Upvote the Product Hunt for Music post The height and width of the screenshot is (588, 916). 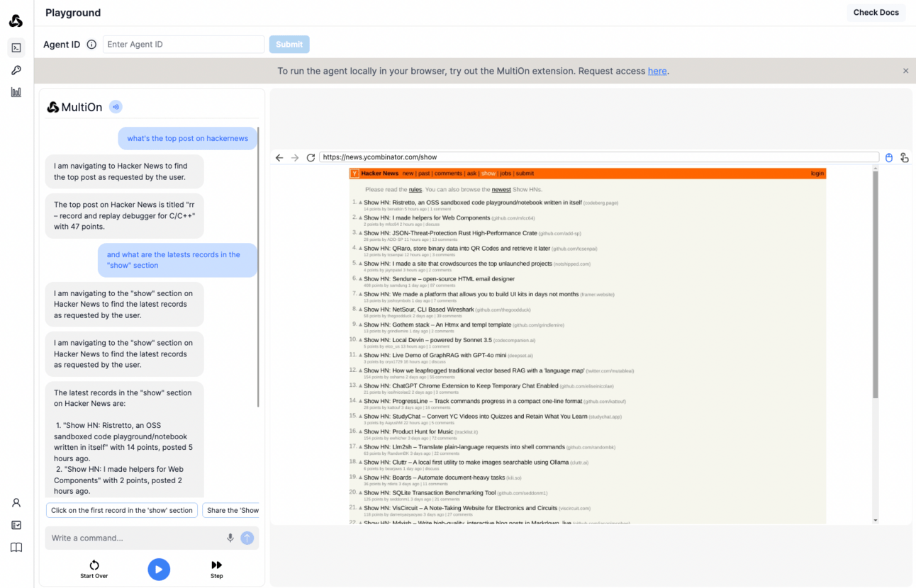(x=360, y=431)
